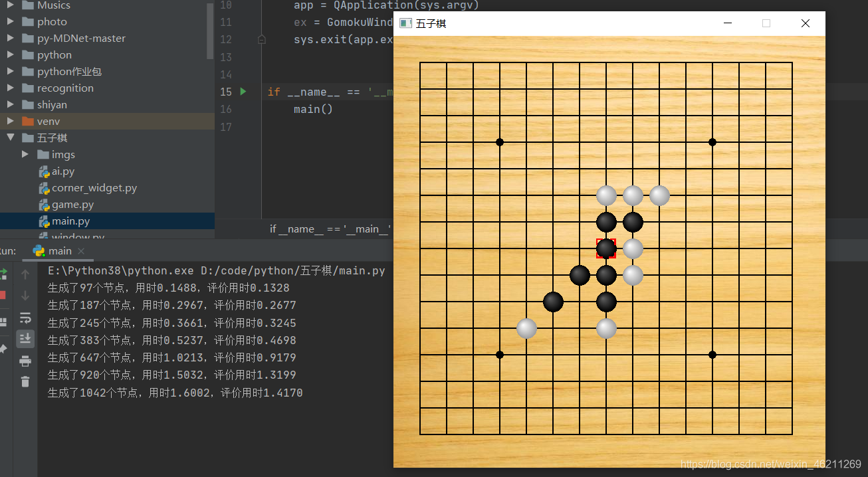Click the bottom-left white stone on the board
This screenshot has width=868, height=477.
click(x=526, y=328)
